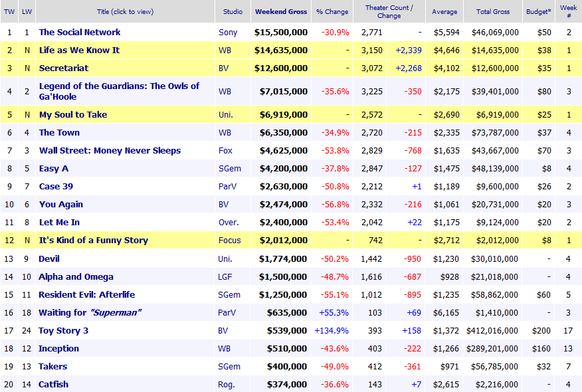View the Inception movie page
Screen dimensions: 582x392
(x=58, y=348)
